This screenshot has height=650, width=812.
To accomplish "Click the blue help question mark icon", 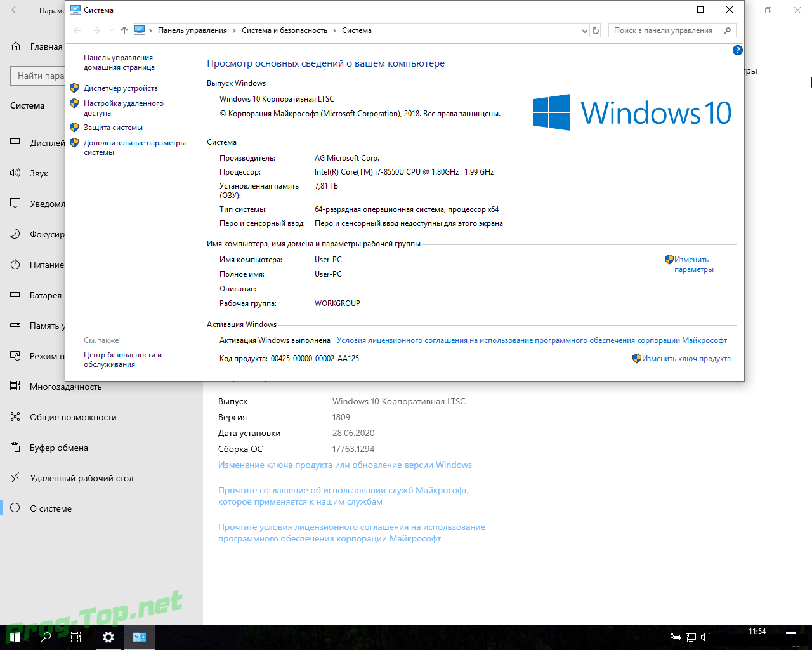I will tap(737, 50).
